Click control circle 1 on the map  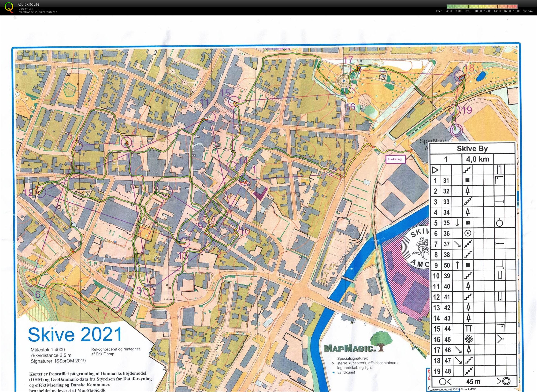[244, 180]
